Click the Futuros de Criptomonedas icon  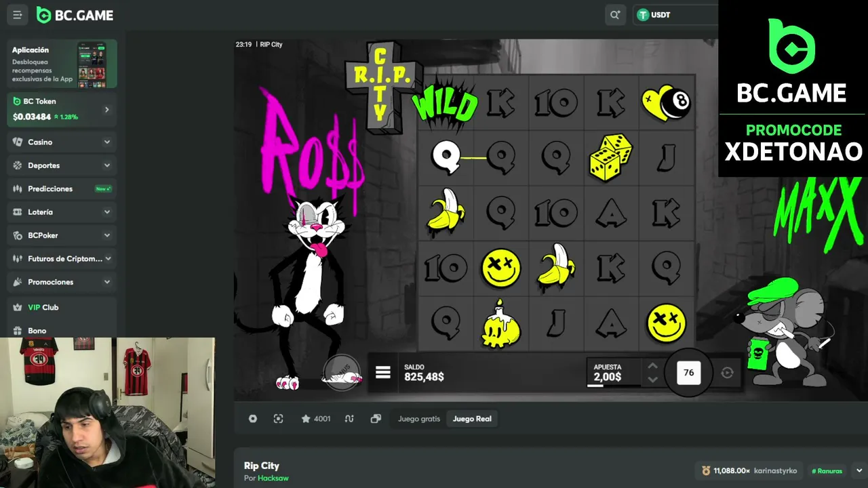coord(17,259)
